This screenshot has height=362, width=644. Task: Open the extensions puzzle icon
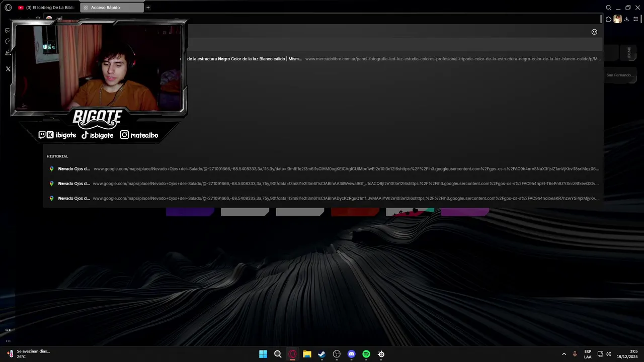click(x=608, y=19)
